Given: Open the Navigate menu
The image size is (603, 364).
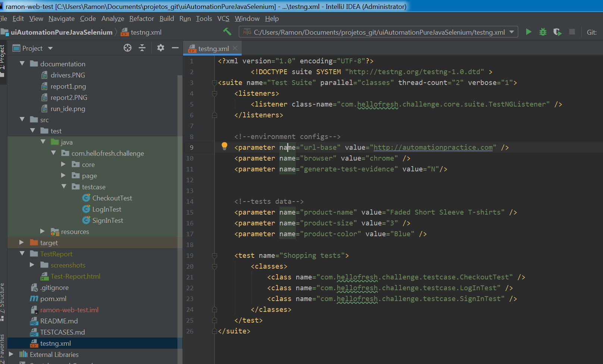Looking at the screenshot, I should pyautogui.click(x=62, y=19).
